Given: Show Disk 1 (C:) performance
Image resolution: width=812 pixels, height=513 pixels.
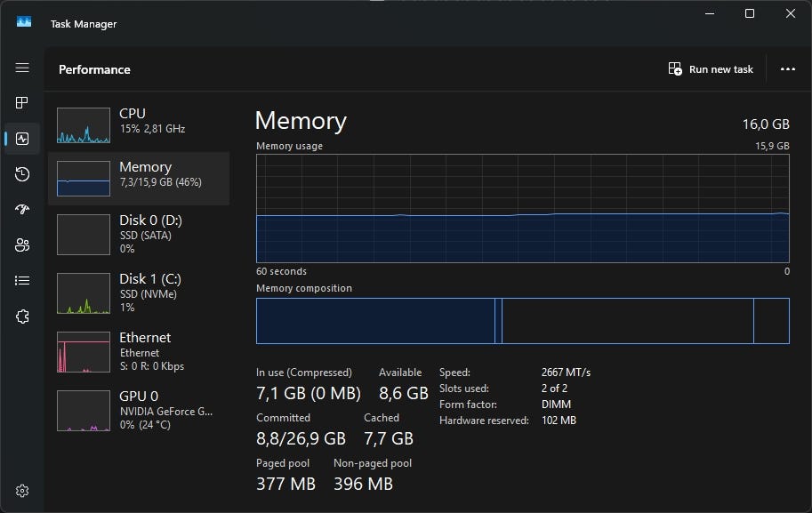Looking at the screenshot, I should (x=139, y=293).
